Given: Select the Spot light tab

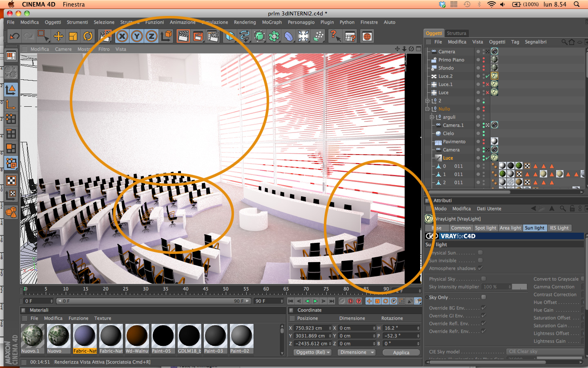Looking at the screenshot, I should pos(486,228).
